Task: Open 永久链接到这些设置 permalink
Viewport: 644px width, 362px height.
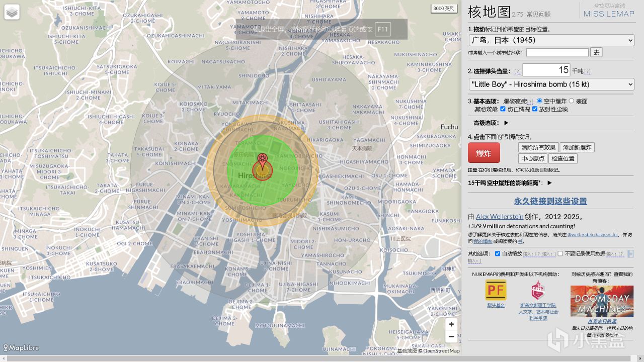Action: point(550,201)
